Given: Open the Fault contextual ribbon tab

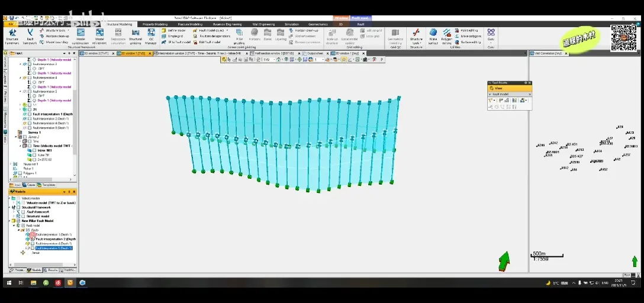Looking at the screenshot, I should (360, 24).
